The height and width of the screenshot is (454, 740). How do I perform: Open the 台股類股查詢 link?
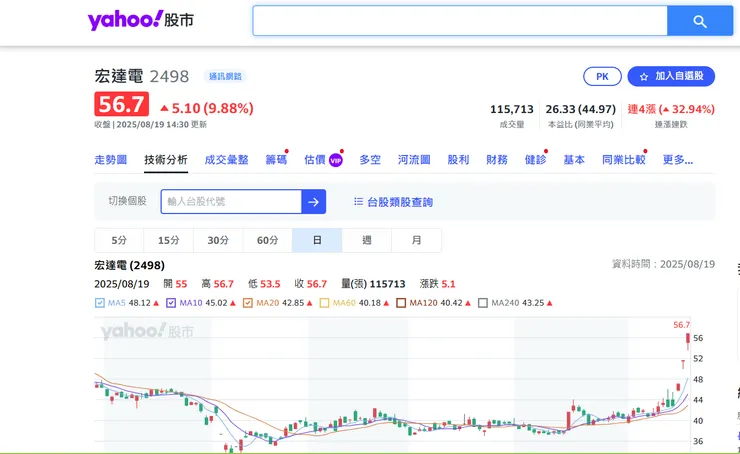pos(400,202)
